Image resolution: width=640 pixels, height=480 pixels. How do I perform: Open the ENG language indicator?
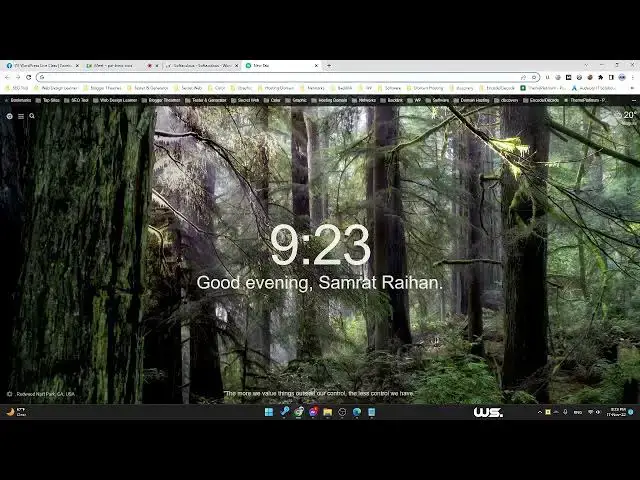click(x=578, y=412)
